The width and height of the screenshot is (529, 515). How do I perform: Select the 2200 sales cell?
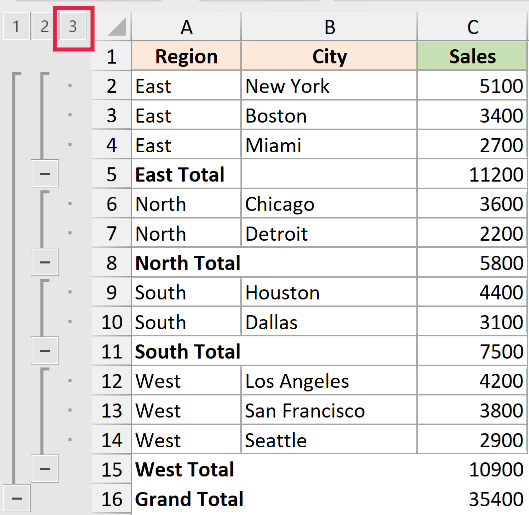[472, 233]
